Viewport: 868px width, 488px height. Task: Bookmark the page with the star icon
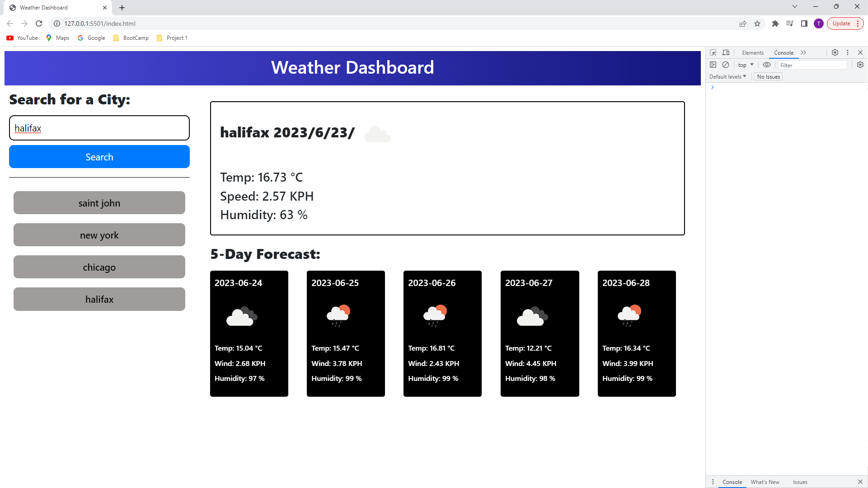pyautogui.click(x=758, y=23)
